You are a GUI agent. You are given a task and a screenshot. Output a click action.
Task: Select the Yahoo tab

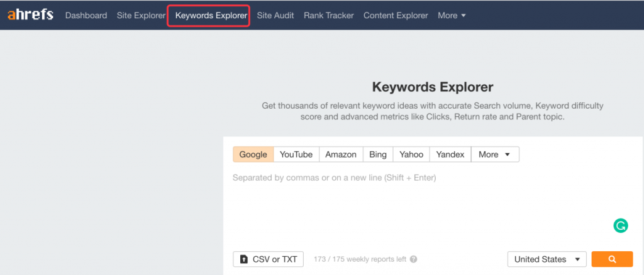pyautogui.click(x=411, y=154)
